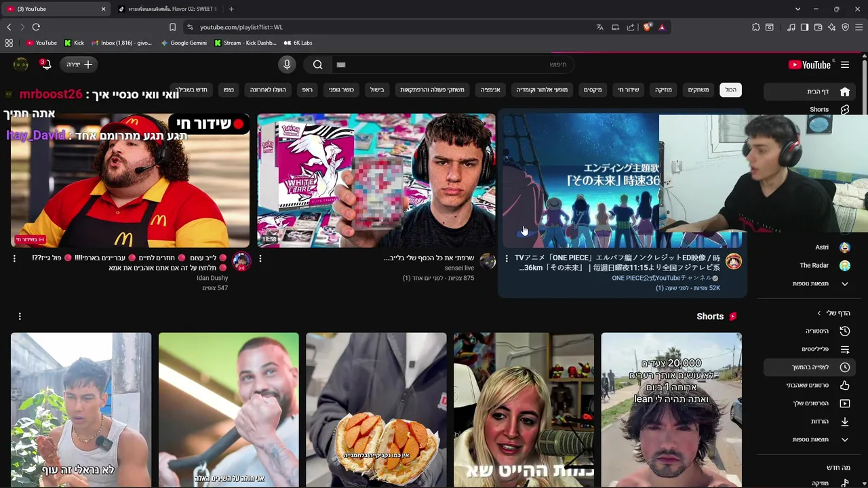
Task: Select the 'מוזיקה' filter chip
Action: [663, 89]
